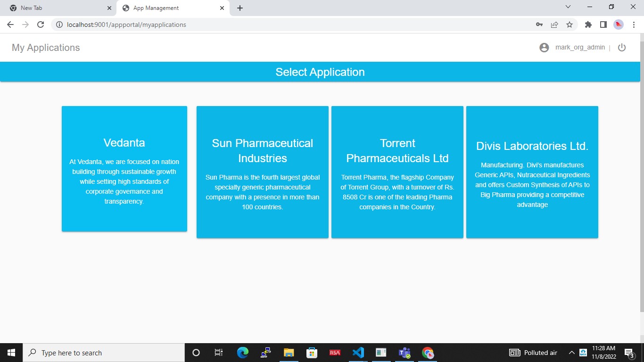
Task: Click the taskbar search box
Action: tap(104, 353)
